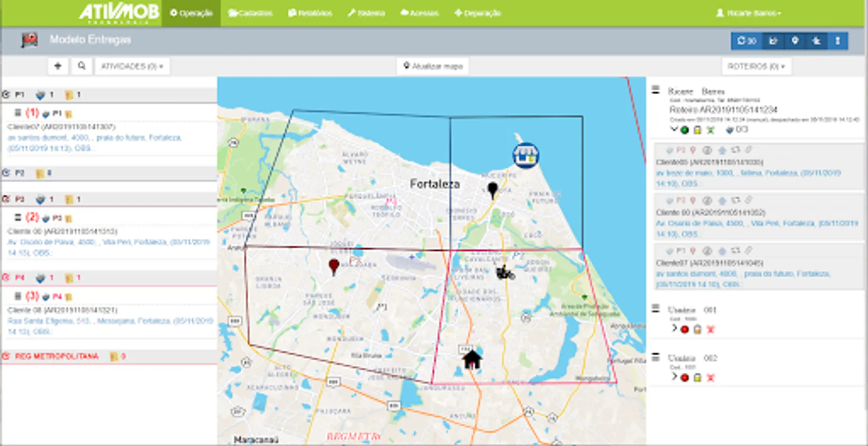Click the store marker on the map
The width and height of the screenshot is (868, 446).
coord(526,155)
